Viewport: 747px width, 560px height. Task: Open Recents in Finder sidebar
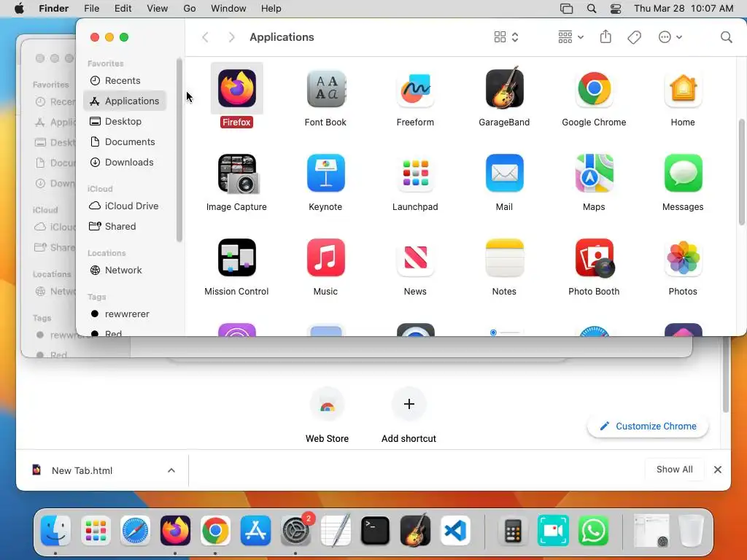pyautogui.click(x=125, y=80)
